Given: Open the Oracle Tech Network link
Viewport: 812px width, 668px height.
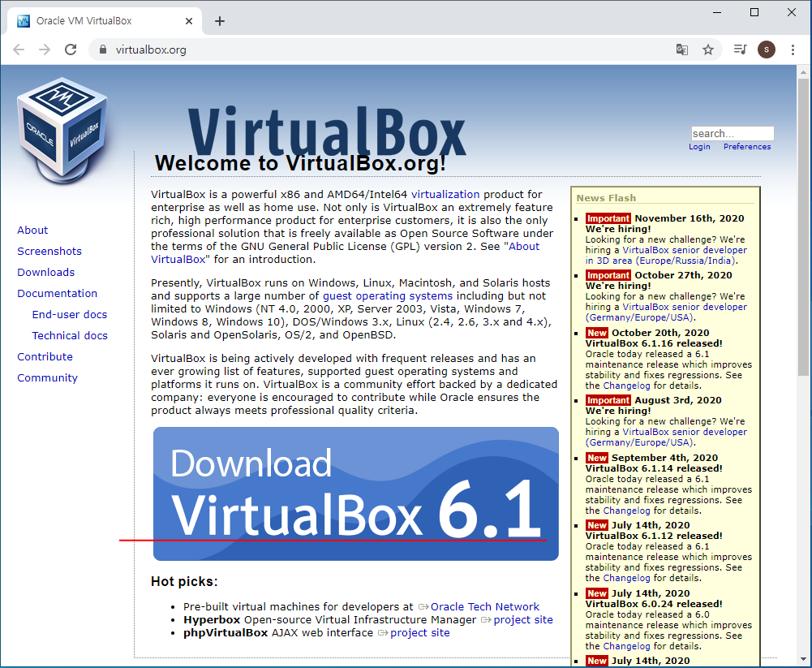Looking at the screenshot, I should 485,606.
